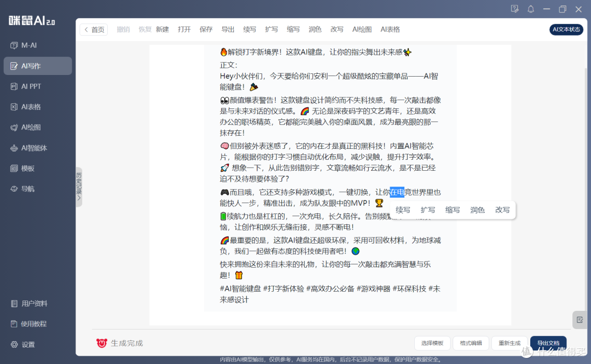The height and width of the screenshot is (364, 591).
Task: Click the title line 解锁打字新境界
Action: point(316,52)
